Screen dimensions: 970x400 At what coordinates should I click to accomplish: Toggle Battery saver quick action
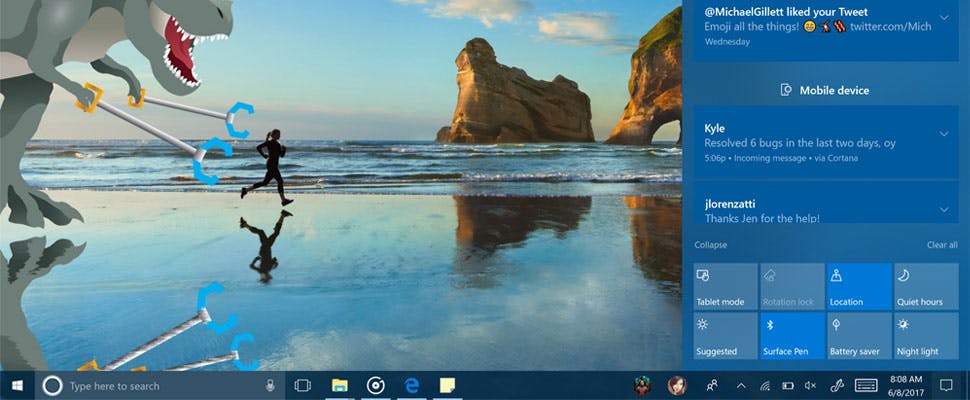tap(859, 336)
